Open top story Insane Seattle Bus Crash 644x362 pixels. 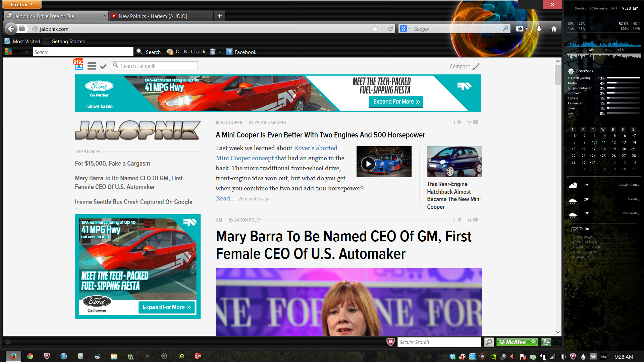133,202
